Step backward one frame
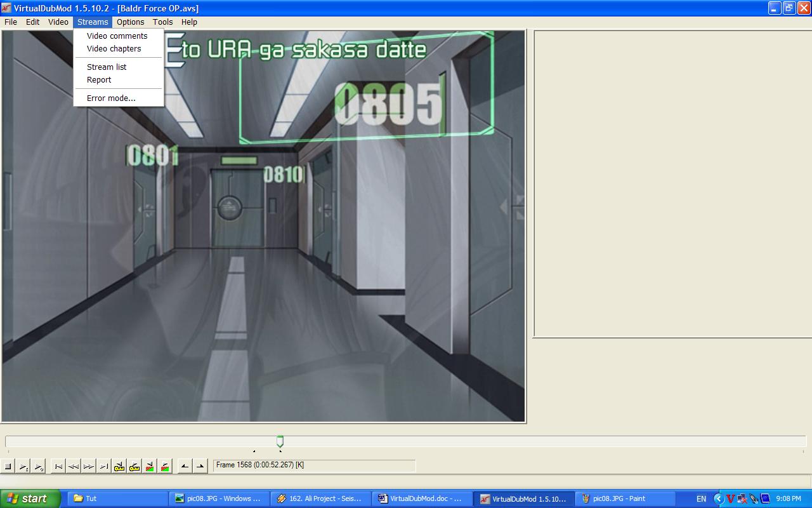The width and height of the screenshot is (812, 508). click(x=74, y=466)
